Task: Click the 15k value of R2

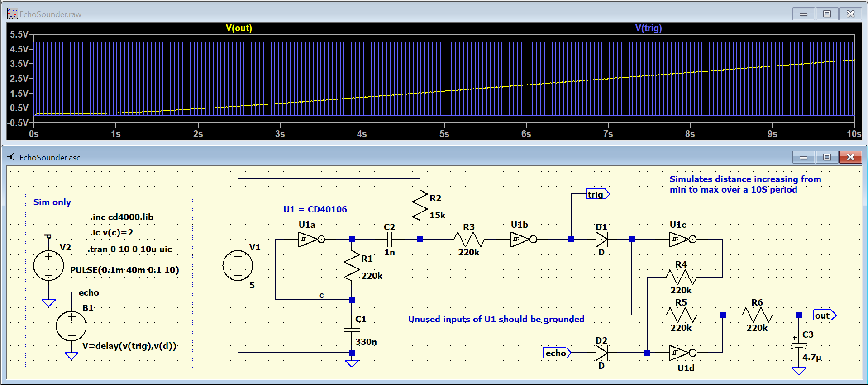Action: pos(437,215)
